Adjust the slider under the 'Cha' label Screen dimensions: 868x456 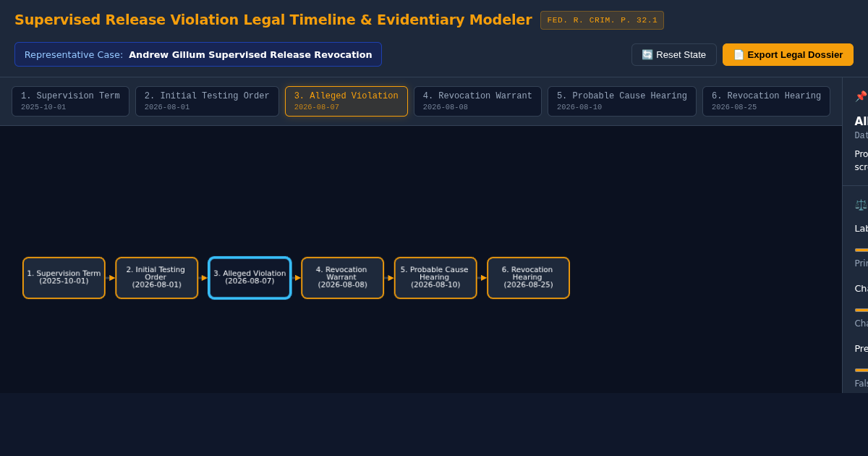coord(861,310)
